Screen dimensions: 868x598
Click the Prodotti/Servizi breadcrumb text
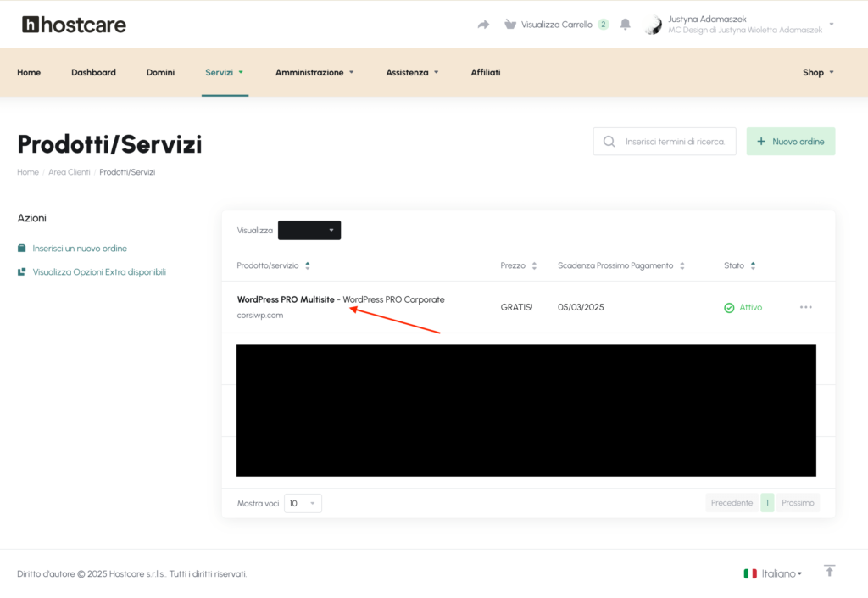pyautogui.click(x=127, y=172)
